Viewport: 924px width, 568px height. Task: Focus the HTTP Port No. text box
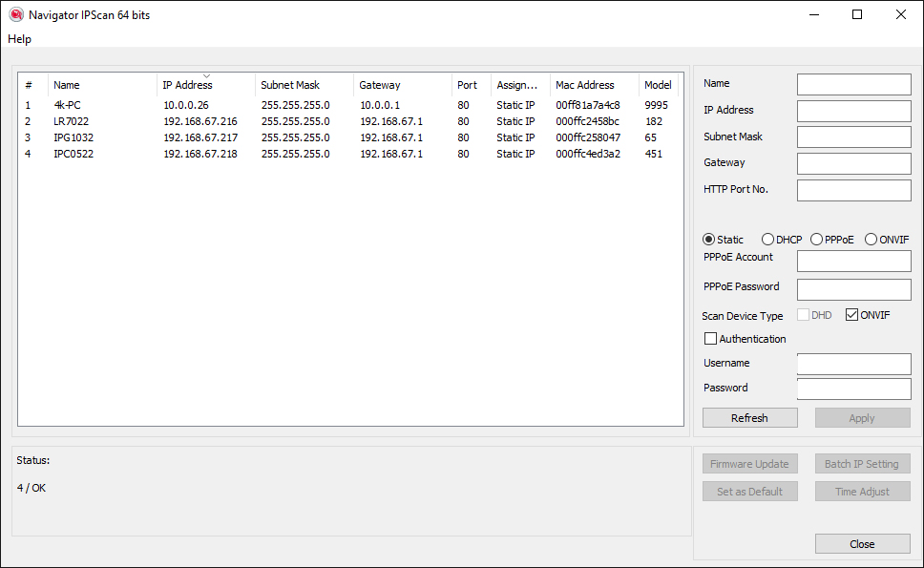pos(853,190)
